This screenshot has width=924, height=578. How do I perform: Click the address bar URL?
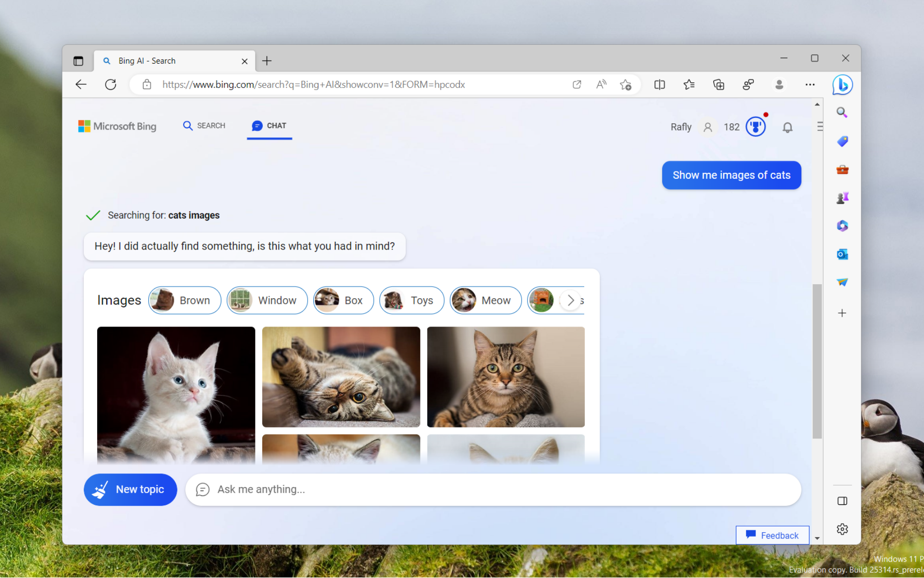[x=313, y=85]
